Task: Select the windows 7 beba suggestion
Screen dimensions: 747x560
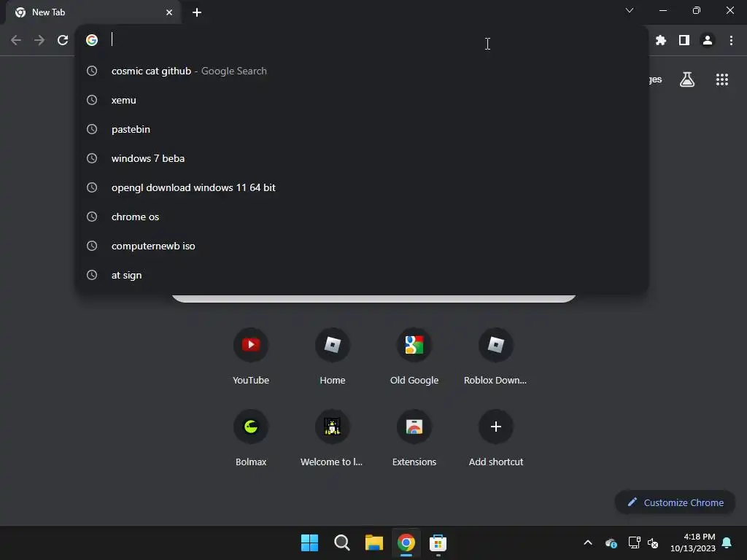Action: tap(362, 158)
